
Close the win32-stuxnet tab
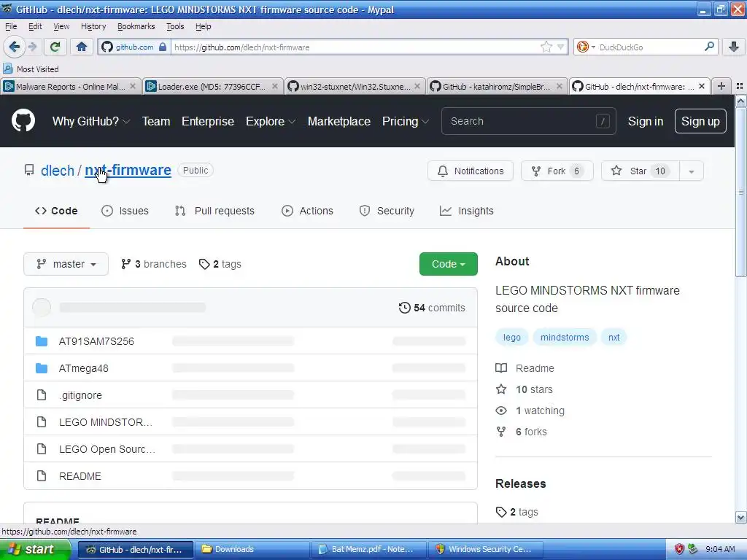coord(417,86)
